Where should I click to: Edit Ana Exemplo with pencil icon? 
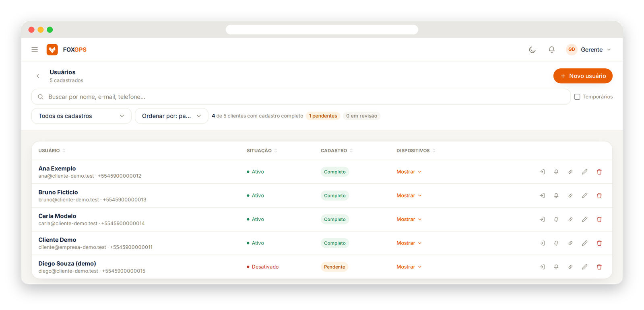point(585,172)
